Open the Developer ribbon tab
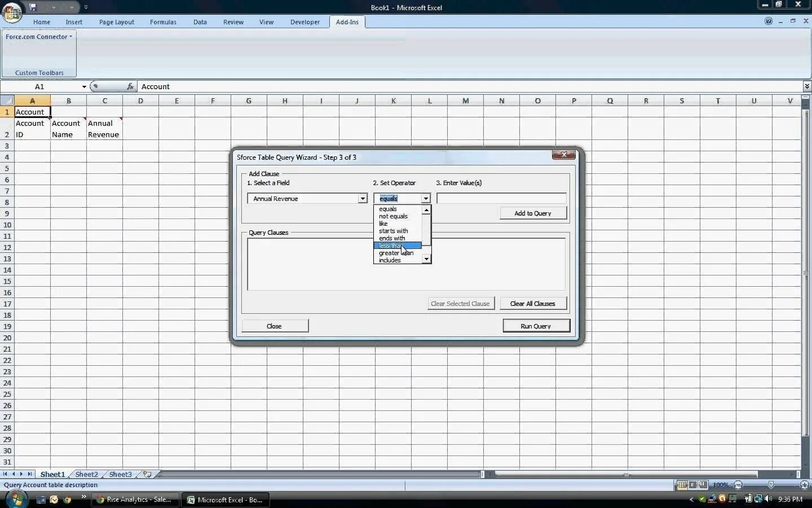Viewport: 812px width, 508px height. (x=305, y=22)
